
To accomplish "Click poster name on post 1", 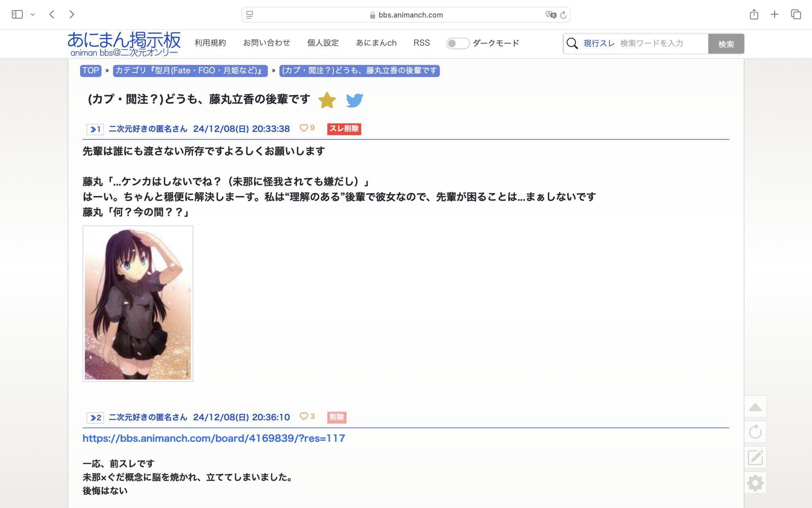I will (148, 129).
